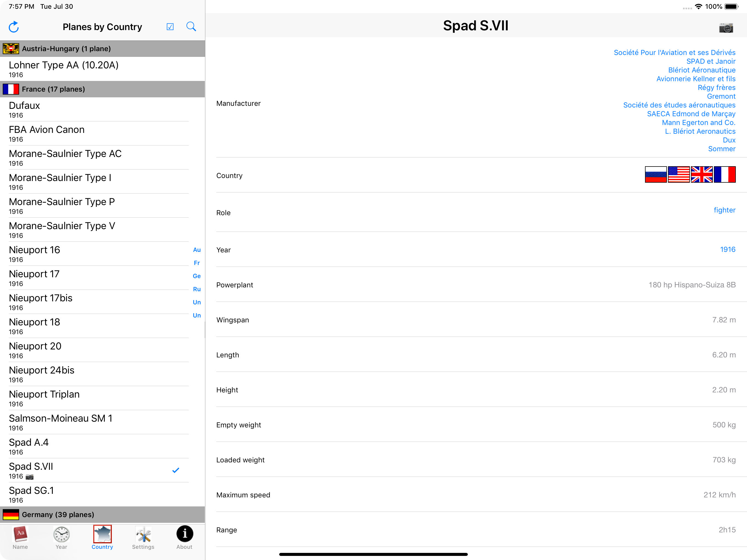Open Société des études aéronautiques link
The height and width of the screenshot is (560, 747).
point(679,105)
